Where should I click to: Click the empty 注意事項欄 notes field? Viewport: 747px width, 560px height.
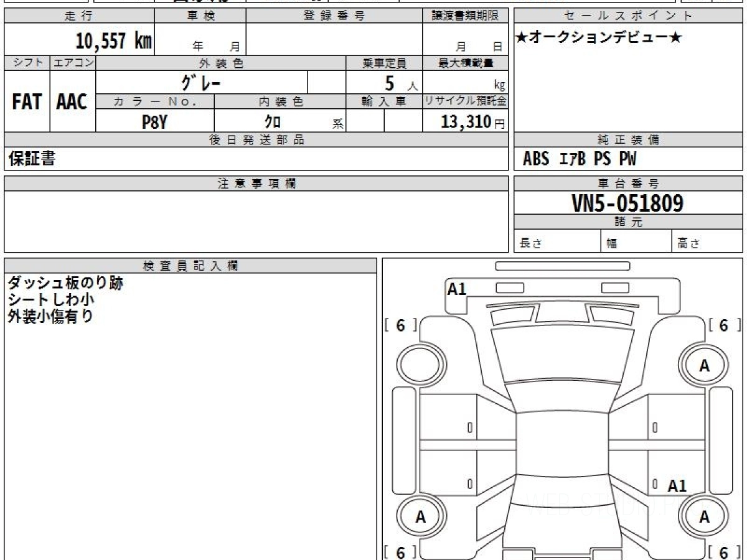[256, 222]
